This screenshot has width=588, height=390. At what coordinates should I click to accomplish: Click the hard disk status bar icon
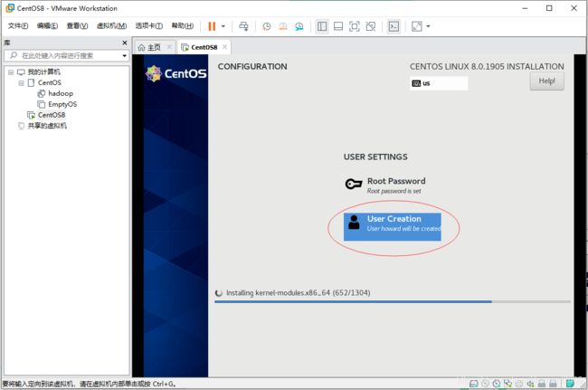[474, 384]
